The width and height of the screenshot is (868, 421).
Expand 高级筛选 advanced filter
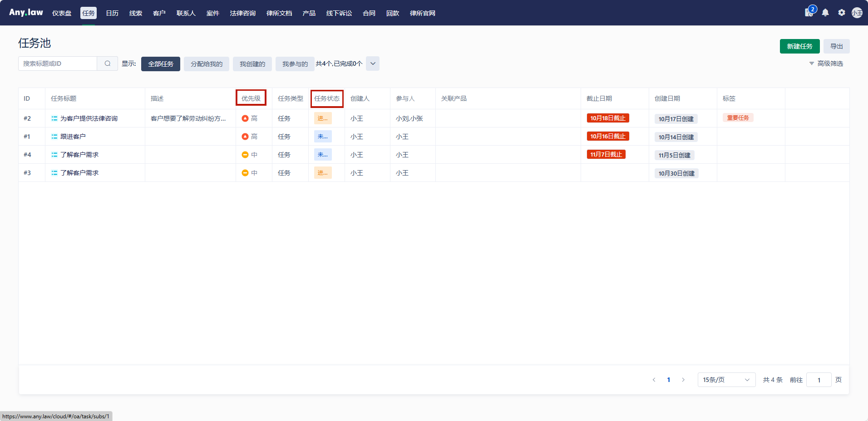[x=826, y=64]
